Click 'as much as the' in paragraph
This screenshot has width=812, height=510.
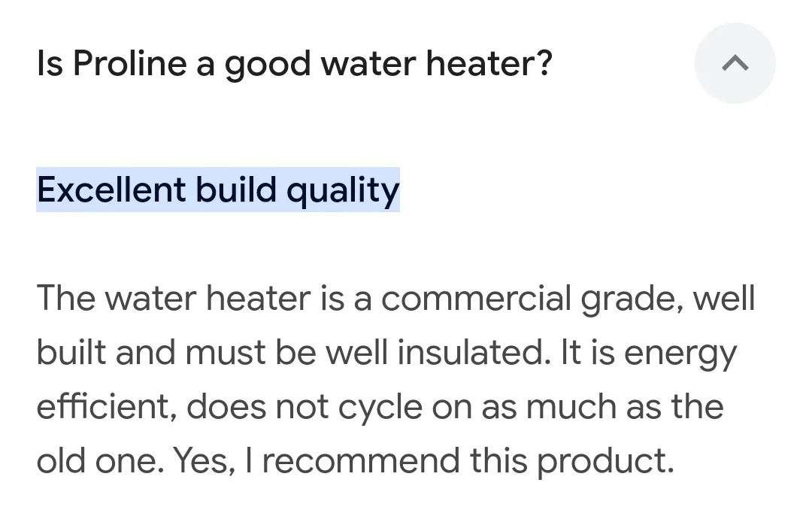point(602,406)
